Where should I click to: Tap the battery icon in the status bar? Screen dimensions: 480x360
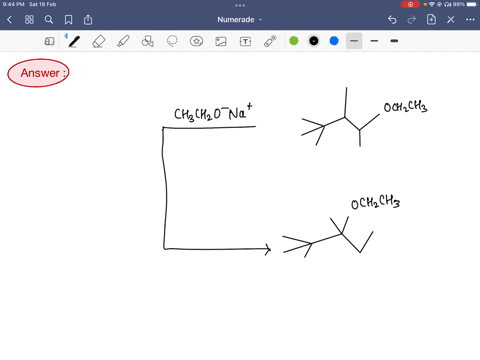472,4
